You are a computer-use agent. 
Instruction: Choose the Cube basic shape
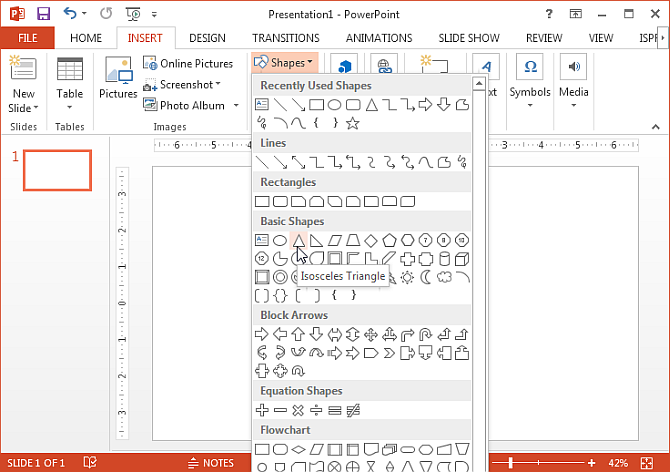pyautogui.click(x=462, y=259)
